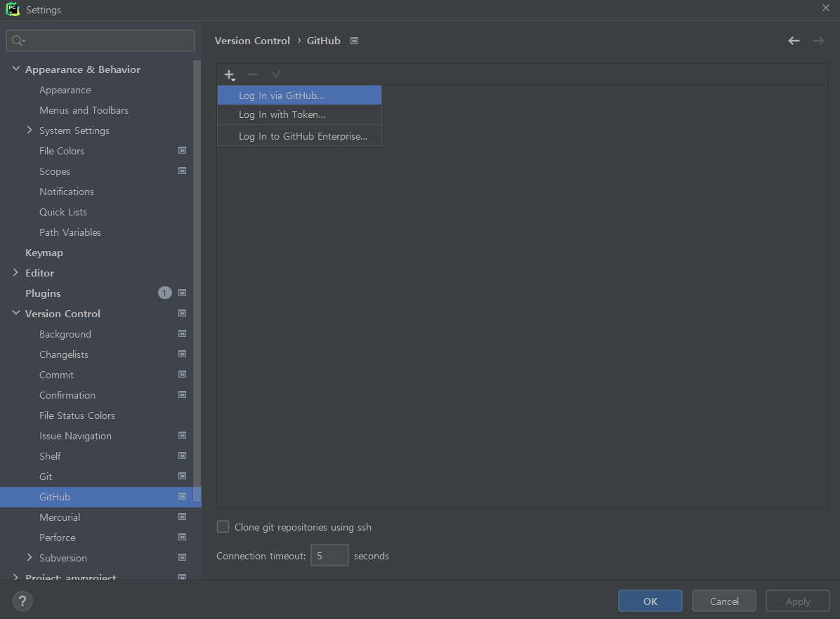The width and height of the screenshot is (840, 619).
Task: Collapse the Appearance & Behavior section
Action: 16,69
